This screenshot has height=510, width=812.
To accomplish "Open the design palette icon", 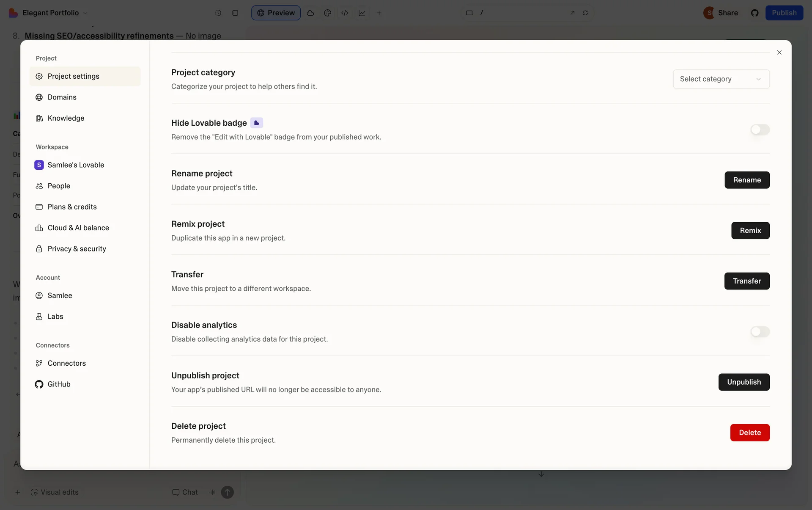I will pos(327,13).
